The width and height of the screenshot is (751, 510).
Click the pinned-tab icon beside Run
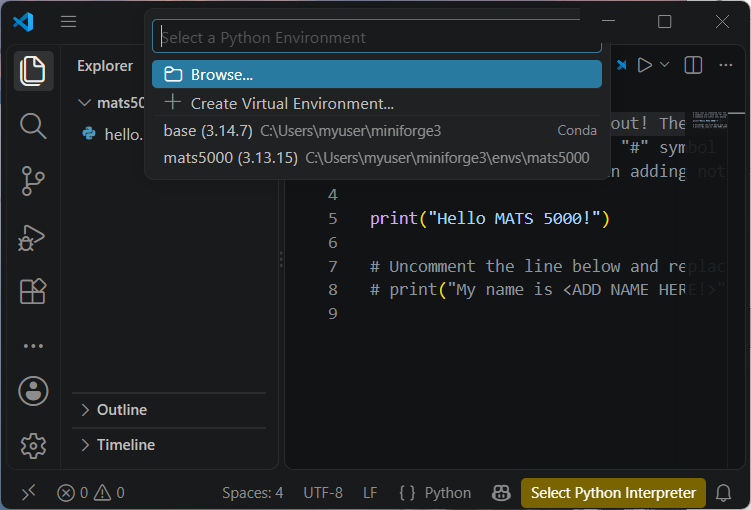(621, 65)
